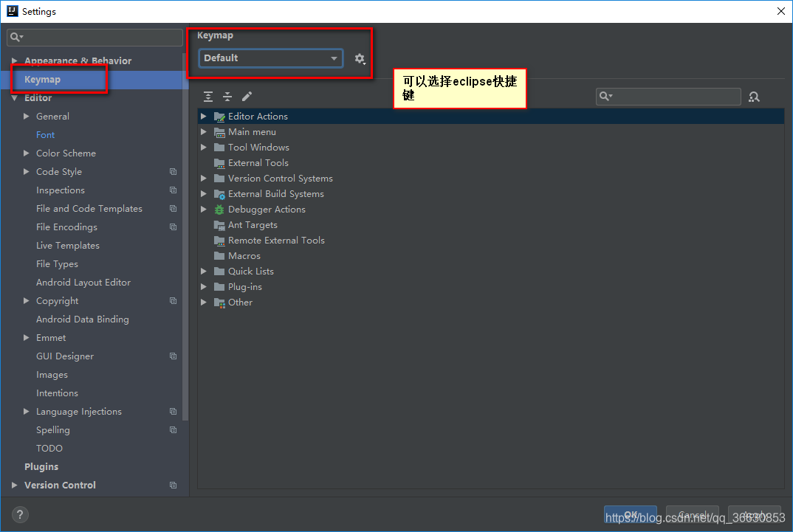793x532 pixels.
Task: Expand the Editor Actions tree arrow
Action: (x=203, y=116)
